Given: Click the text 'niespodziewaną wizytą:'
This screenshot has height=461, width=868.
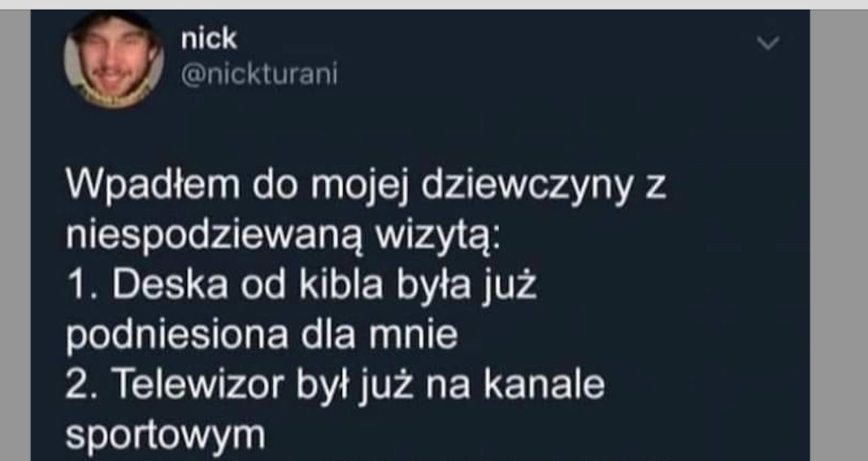Looking at the screenshot, I should click(283, 236).
